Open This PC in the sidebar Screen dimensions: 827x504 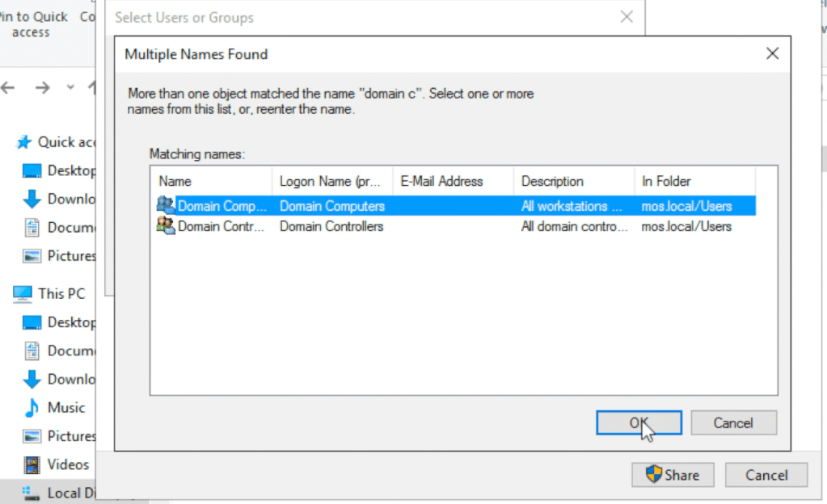(x=50, y=293)
